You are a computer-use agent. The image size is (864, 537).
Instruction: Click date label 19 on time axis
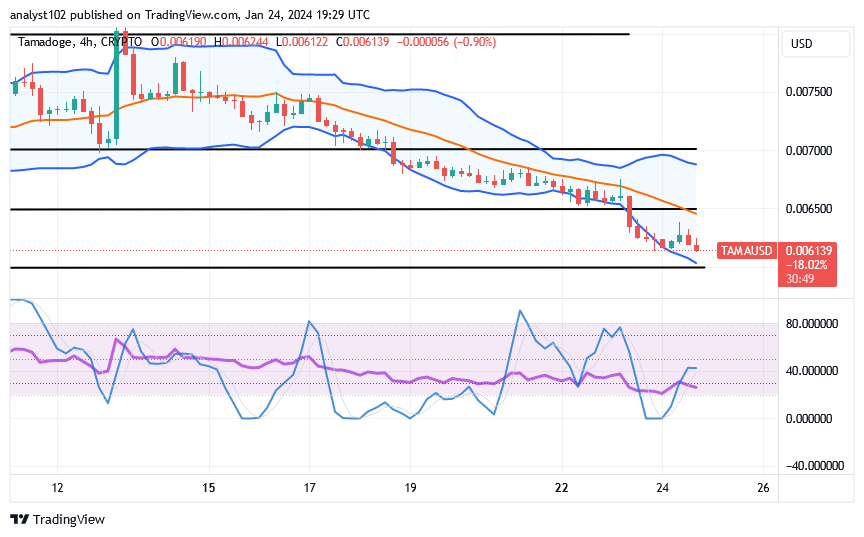[x=410, y=487]
